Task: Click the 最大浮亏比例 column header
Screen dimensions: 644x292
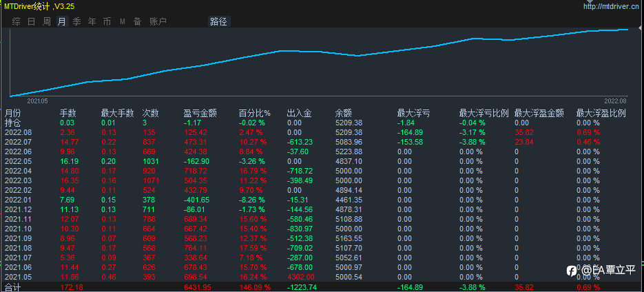Action: pos(484,113)
